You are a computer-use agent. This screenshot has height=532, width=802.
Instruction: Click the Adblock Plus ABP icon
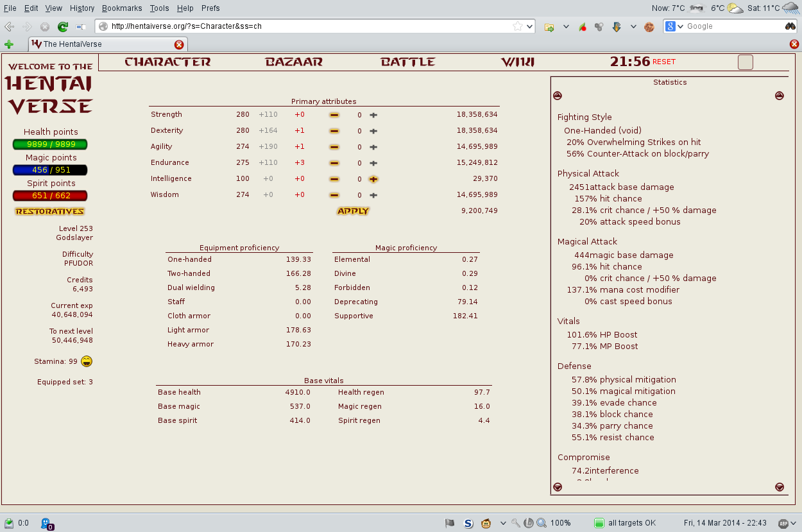coord(783,523)
